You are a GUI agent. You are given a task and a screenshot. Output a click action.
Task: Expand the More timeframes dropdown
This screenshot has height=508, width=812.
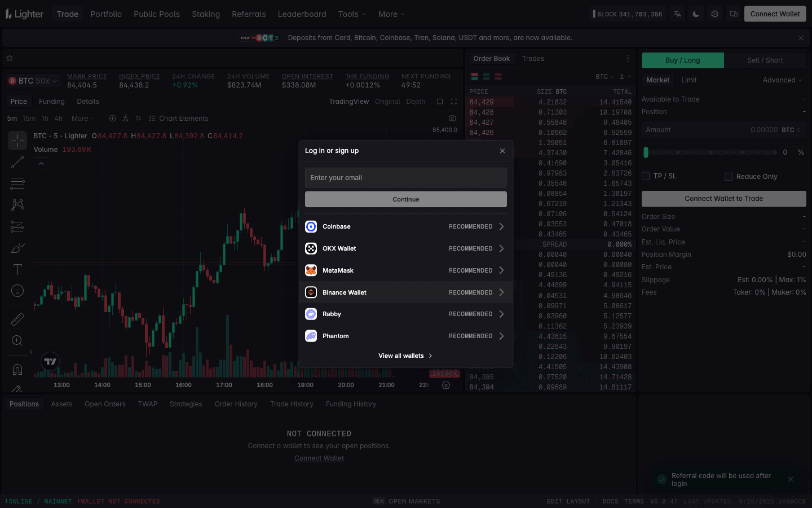coord(82,119)
